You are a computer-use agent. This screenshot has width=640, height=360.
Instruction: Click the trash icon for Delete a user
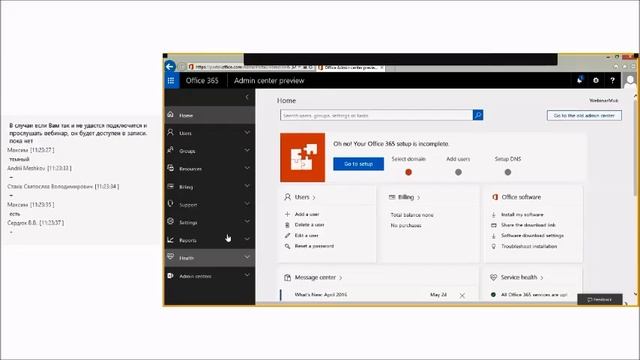287,225
